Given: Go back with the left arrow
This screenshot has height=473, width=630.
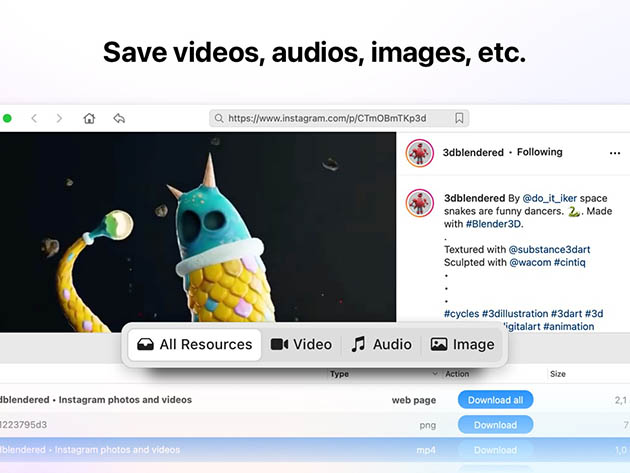Looking at the screenshot, I should coord(34,118).
